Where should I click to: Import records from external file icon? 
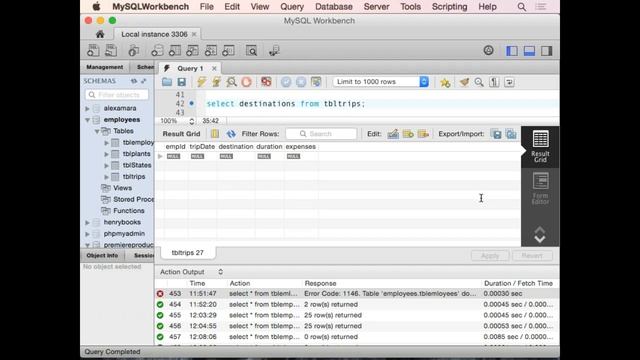pyautogui.click(x=511, y=134)
